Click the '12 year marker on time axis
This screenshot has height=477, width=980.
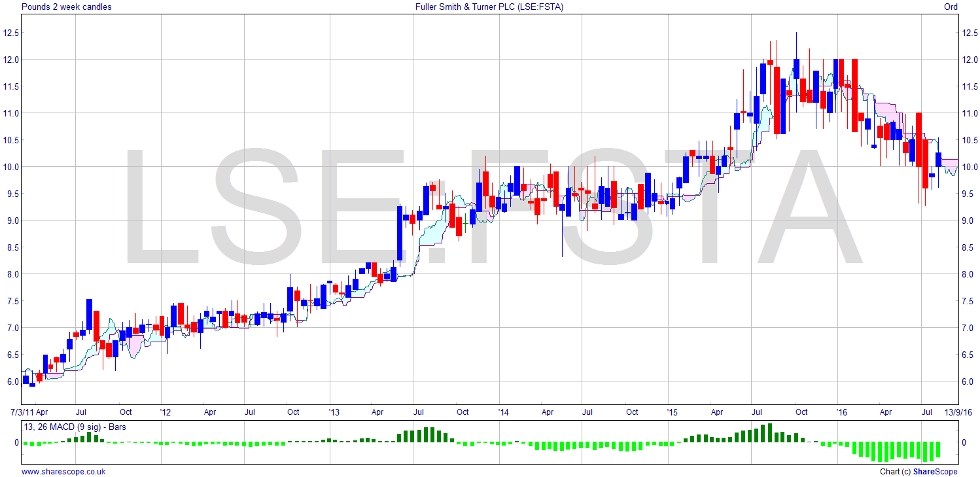click(164, 412)
